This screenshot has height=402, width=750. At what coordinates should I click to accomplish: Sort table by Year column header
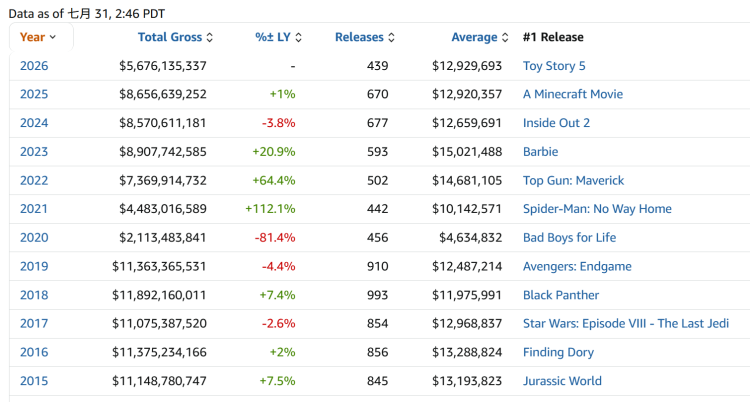[x=33, y=37]
